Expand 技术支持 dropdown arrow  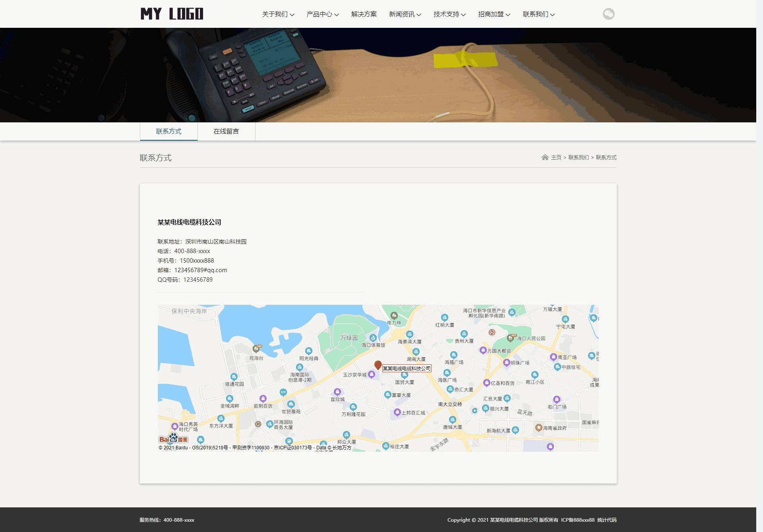point(463,15)
